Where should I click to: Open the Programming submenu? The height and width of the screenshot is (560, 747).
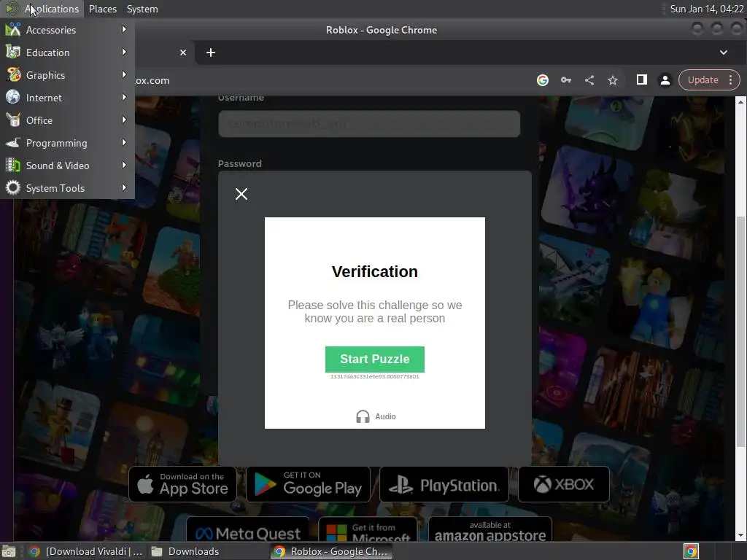67,143
